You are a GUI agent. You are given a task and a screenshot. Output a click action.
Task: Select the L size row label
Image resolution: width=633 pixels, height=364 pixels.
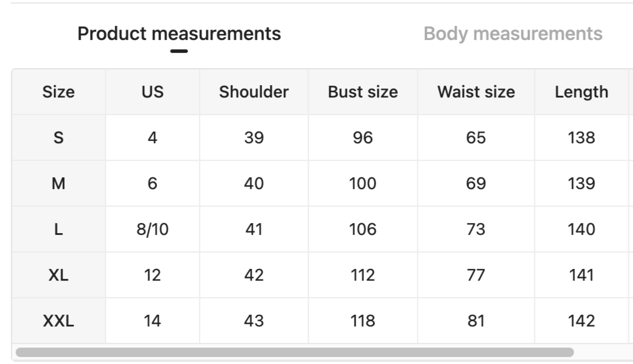pyautogui.click(x=58, y=230)
